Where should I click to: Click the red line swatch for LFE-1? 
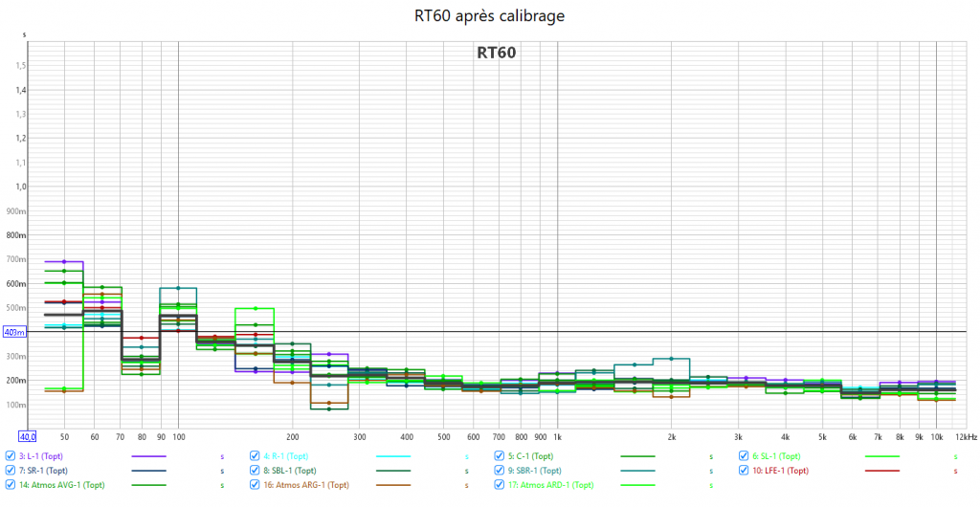click(882, 471)
